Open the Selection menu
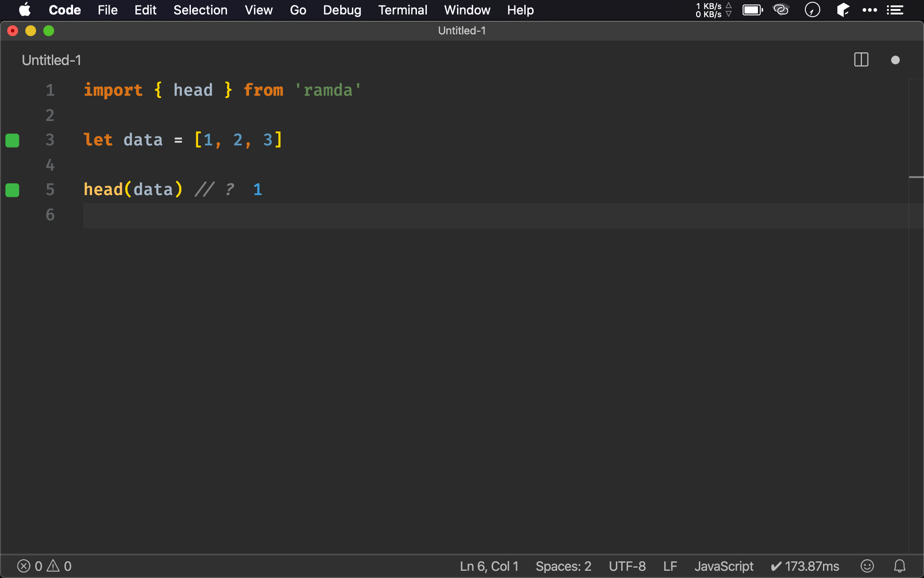The image size is (924, 578). (x=200, y=10)
